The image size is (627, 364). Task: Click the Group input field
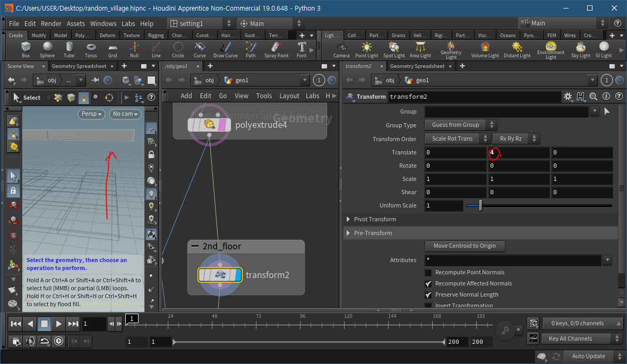coord(506,111)
